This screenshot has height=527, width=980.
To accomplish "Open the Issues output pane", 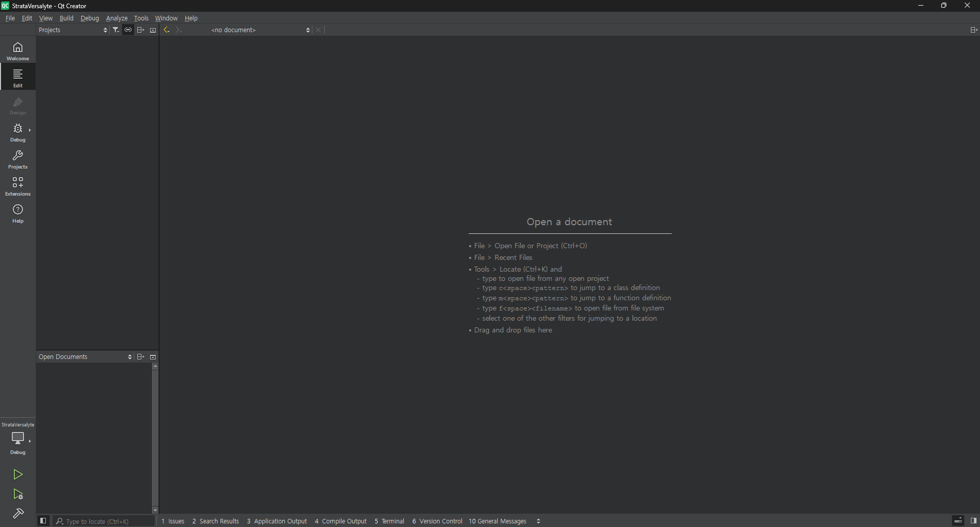I will pos(173,521).
